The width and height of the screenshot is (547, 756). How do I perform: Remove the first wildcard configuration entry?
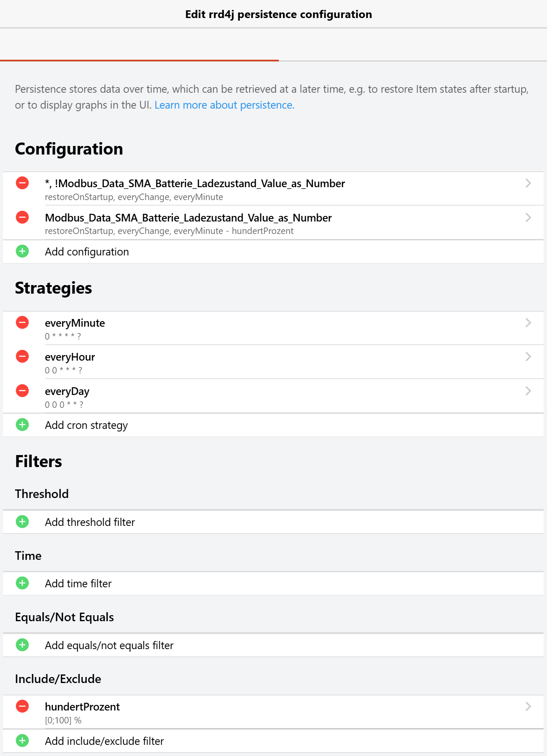[x=22, y=183]
